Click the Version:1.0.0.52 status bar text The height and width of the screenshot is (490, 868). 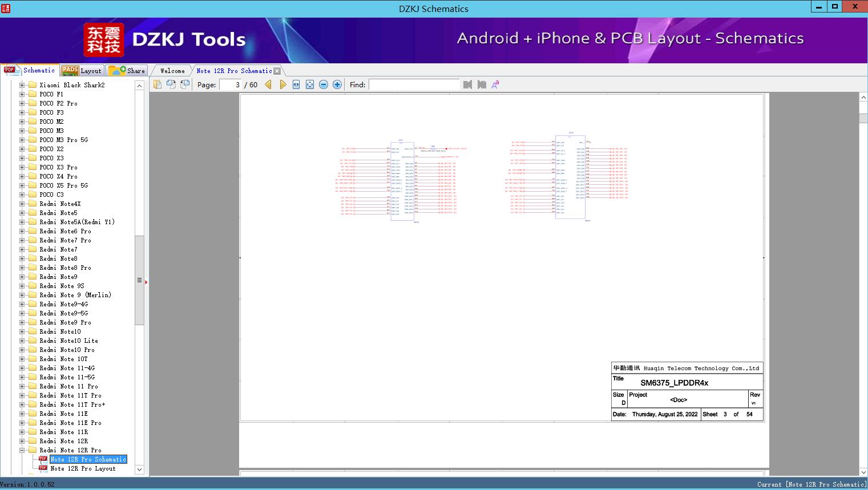click(x=27, y=484)
